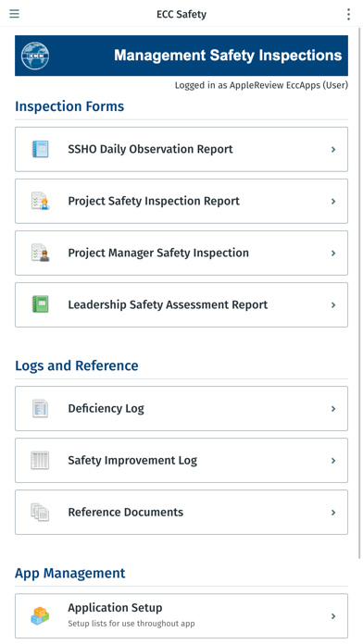Open the three-dot overflow menu
Image resolution: width=363 pixels, height=644 pixels.
(x=348, y=14)
